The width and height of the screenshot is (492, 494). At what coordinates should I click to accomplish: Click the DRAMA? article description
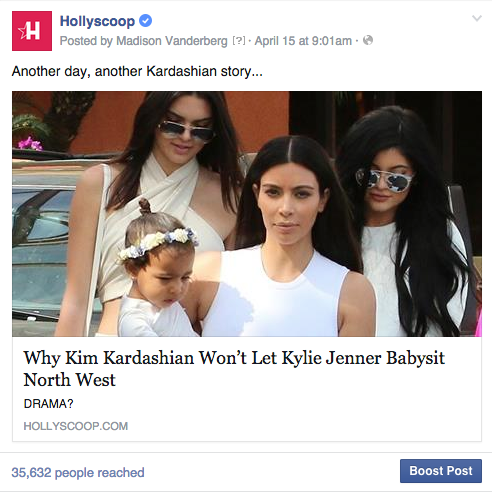click(48, 404)
